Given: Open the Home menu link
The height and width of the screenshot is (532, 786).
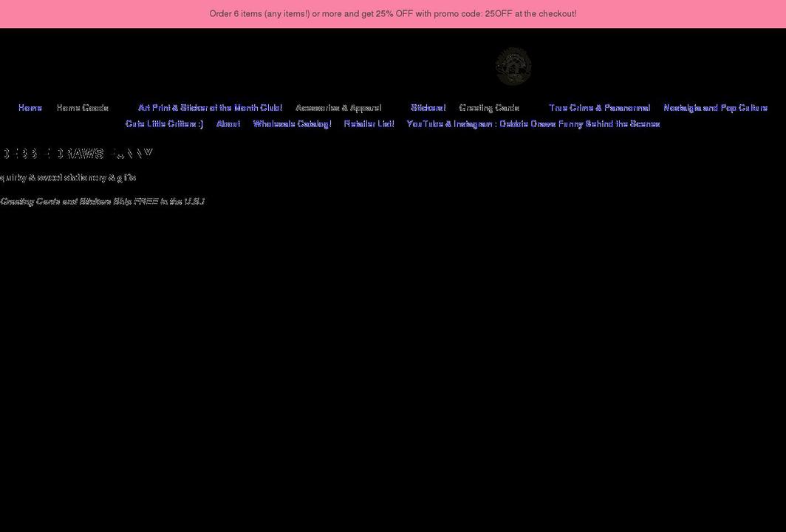Looking at the screenshot, I should click(x=30, y=108).
